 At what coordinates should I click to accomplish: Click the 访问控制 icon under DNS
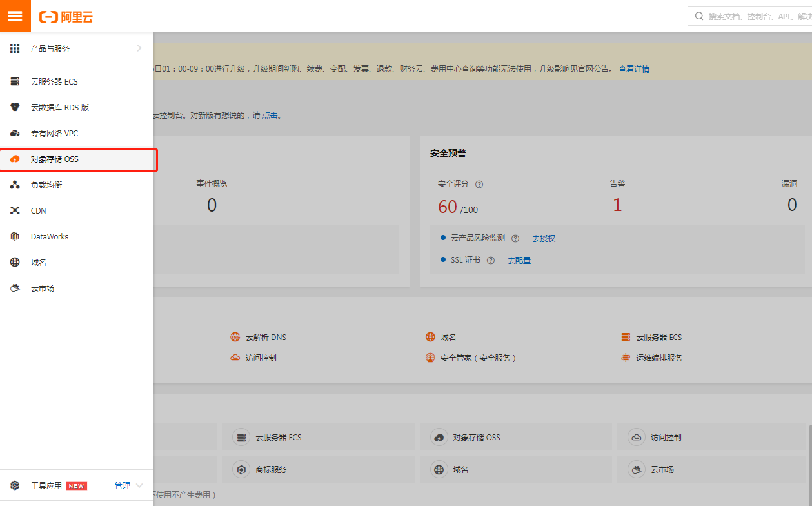235,358
